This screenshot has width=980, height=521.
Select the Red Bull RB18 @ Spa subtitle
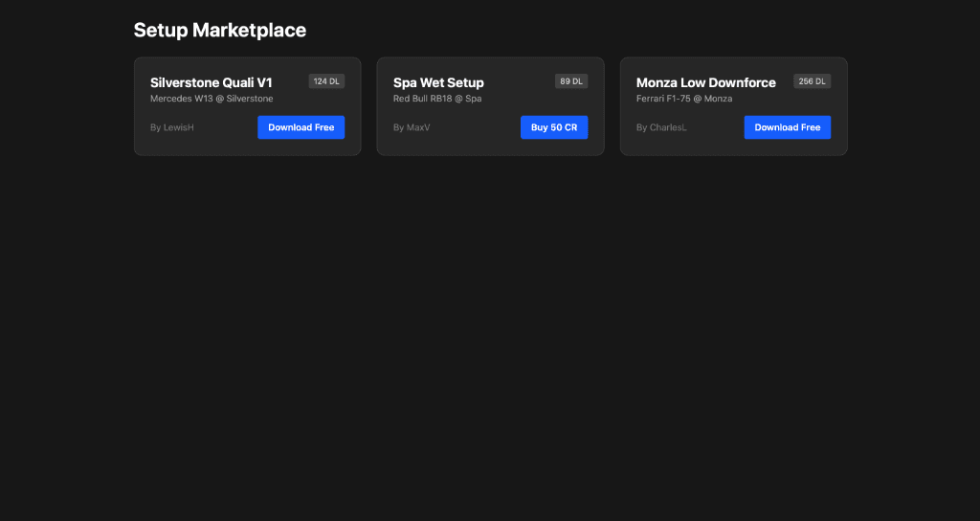point(436,99)
